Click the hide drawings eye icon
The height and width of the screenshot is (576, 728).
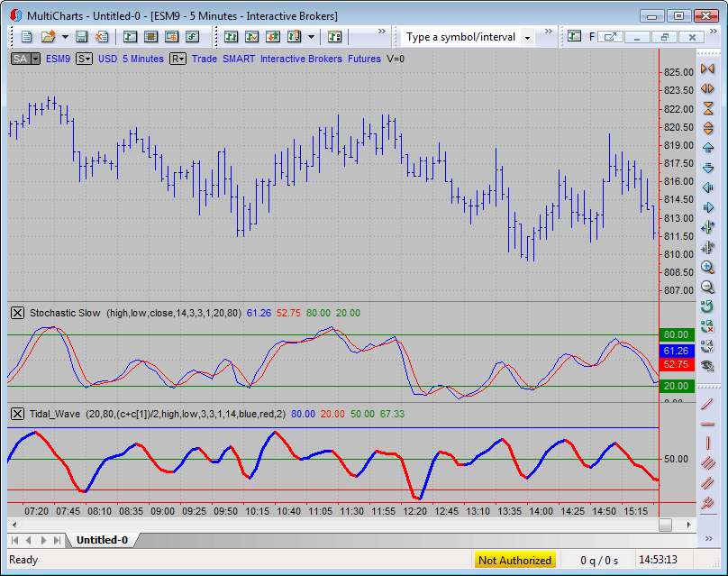pyautogui.click(x=707, y=365)
